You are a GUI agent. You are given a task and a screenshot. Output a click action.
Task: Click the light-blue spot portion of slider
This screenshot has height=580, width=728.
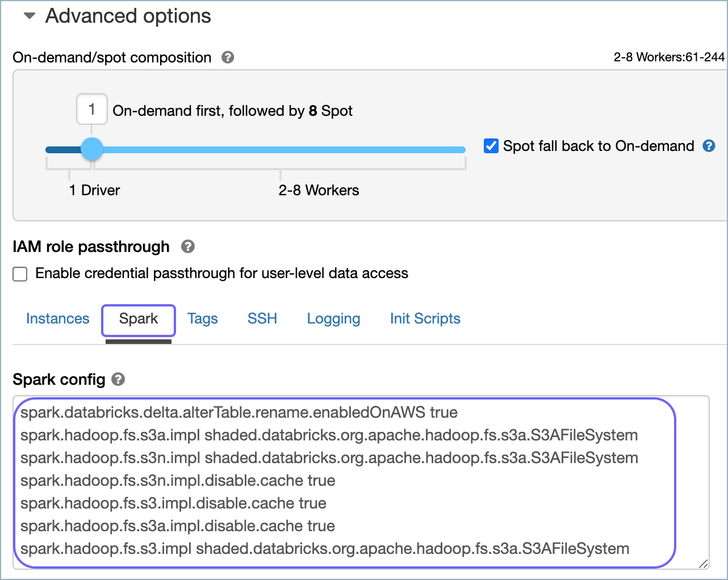pos(284,150)
